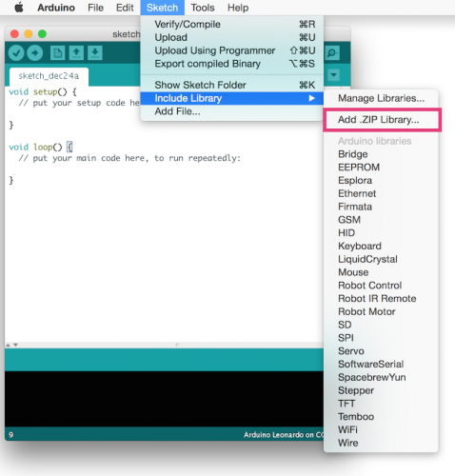Screen dimensions: 455x476
Task: Click the black console output area
Action: point(164,399)
